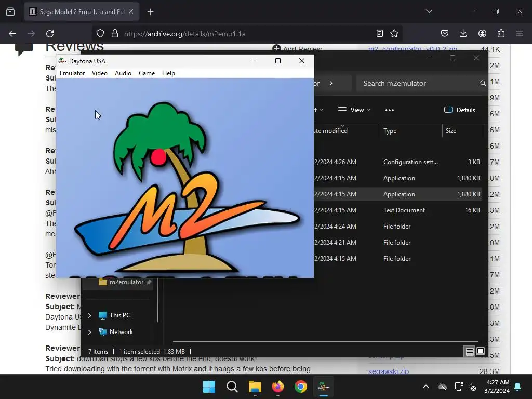Select the folder modified at 4:21 AM
532x399 pixels.
pyautogui.click(x=397, y=243)
